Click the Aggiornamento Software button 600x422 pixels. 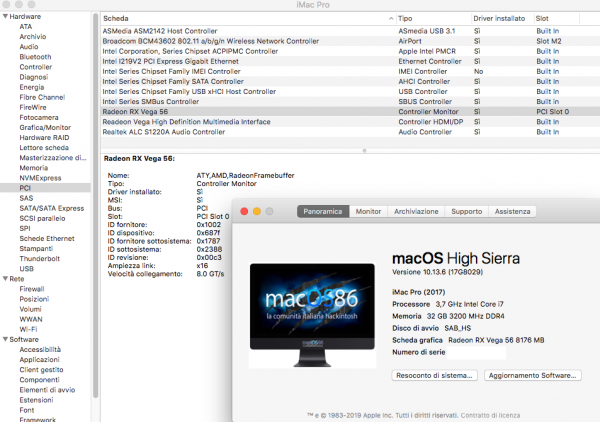(533, 375)
